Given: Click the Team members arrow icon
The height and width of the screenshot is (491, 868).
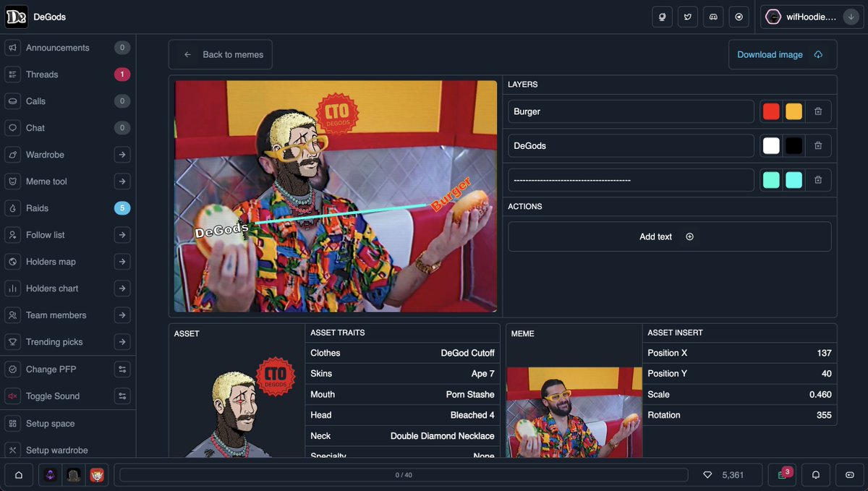Looking at the screenshot, I should click(122, 315).
